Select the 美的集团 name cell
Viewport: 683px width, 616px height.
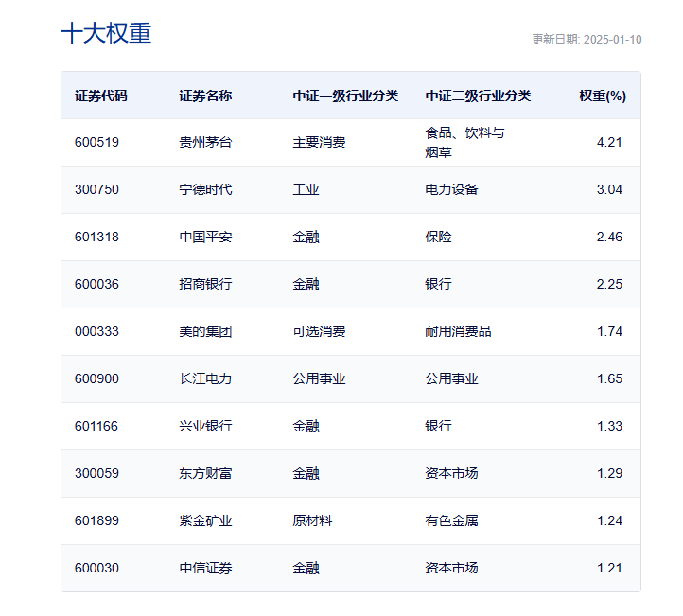click(205, 331)
